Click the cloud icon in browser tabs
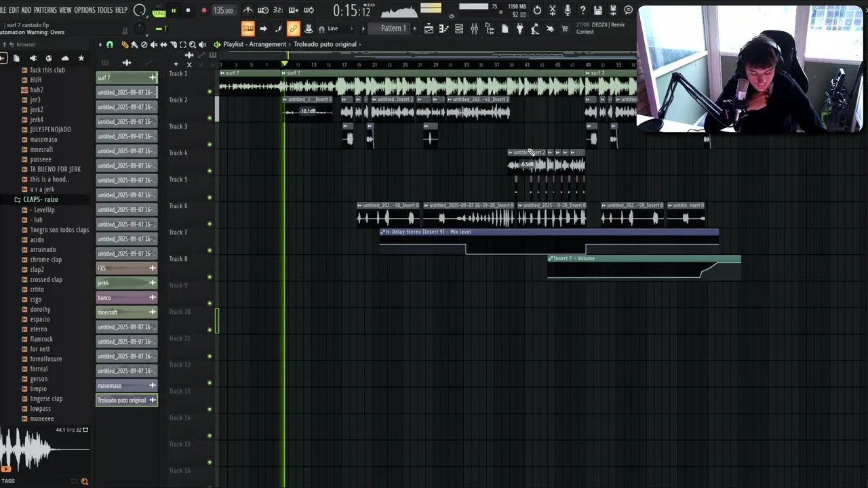The width and height of the screenshot is (868, 488). [65, 58]
